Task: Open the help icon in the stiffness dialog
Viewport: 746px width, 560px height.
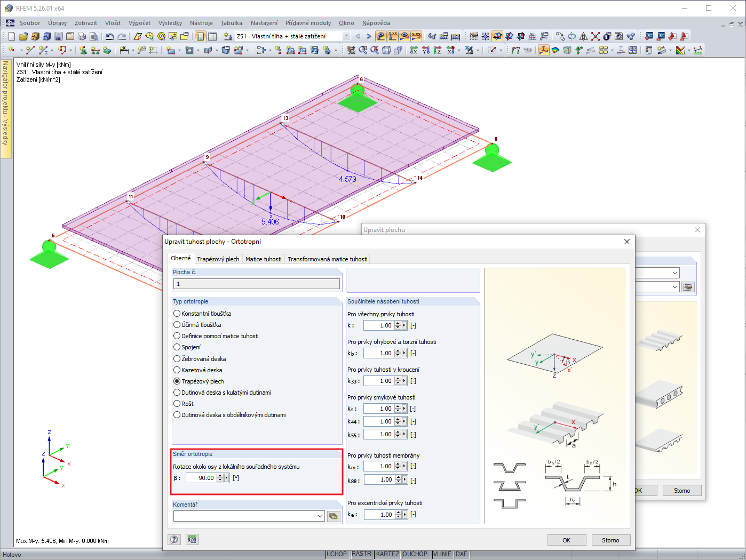Action: tap(174, 540)
